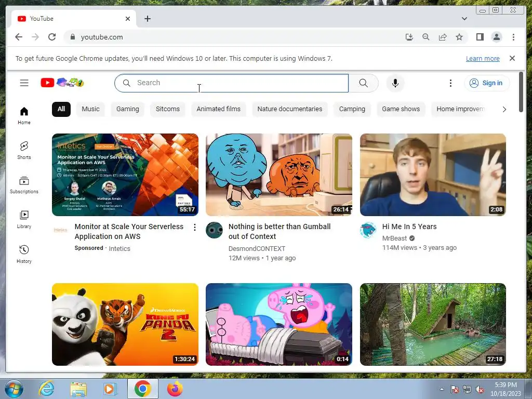The width and height of the screenshot is (532, 399).
Task: Open Windows Explorer from taskbar
Action: click(78, 389)
